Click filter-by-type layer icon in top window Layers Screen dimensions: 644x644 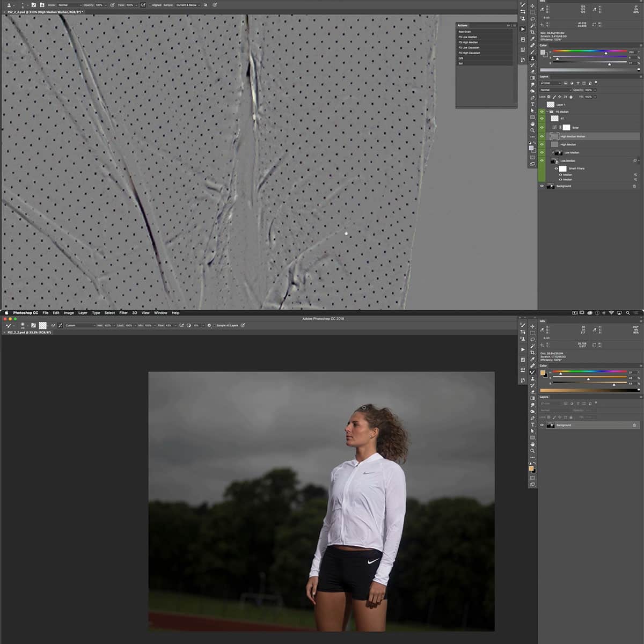coord(578,83)
